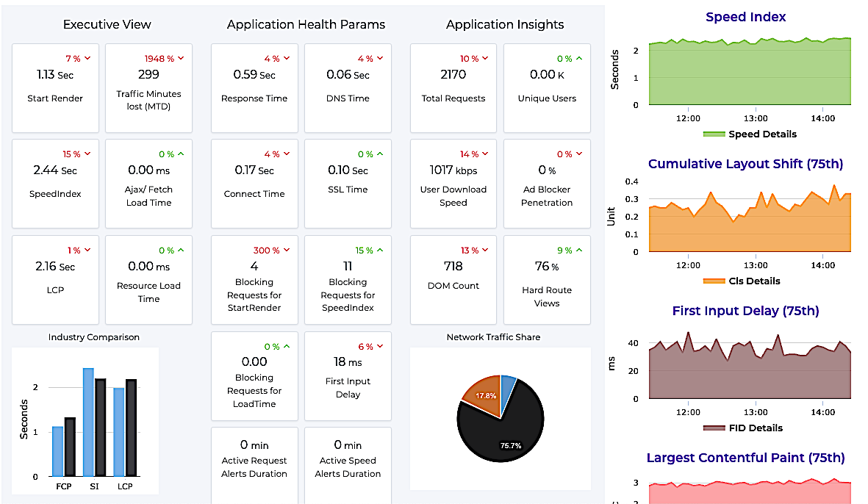Toggle the Speed Details legend series
This screenshot has height=504, width=868.
pyautogui.click(x=750, y=134)
